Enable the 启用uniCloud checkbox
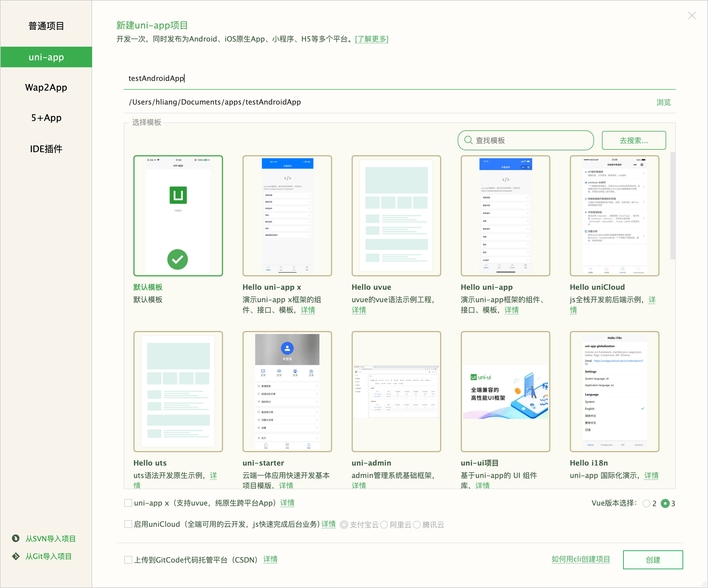The image size is (708, 588). tap(128, 524)
